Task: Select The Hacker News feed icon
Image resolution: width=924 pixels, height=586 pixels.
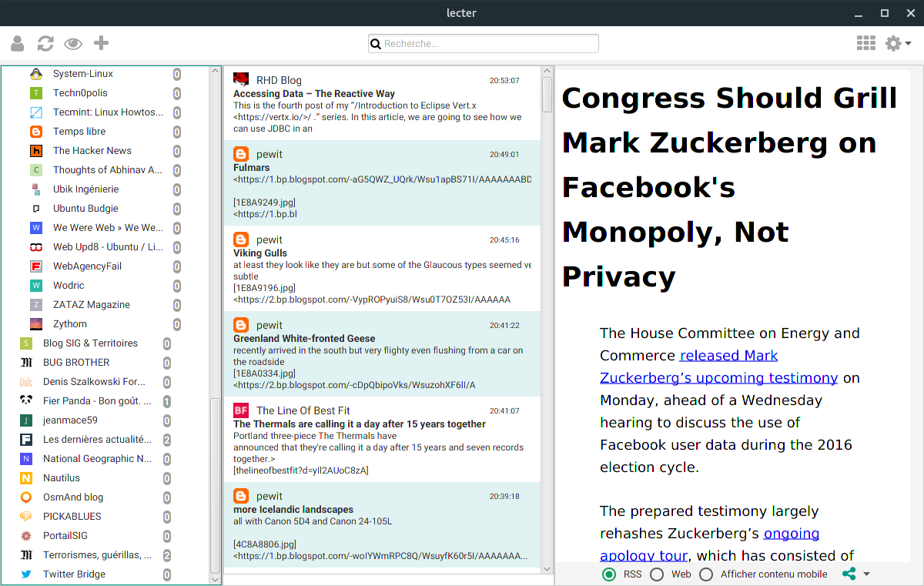Action: (35, 151)
